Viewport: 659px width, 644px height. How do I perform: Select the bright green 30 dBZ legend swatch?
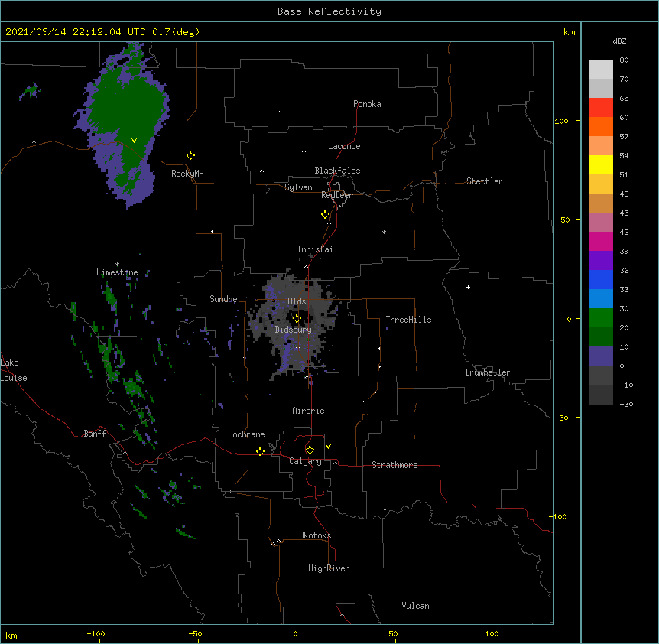click(601, 318)
